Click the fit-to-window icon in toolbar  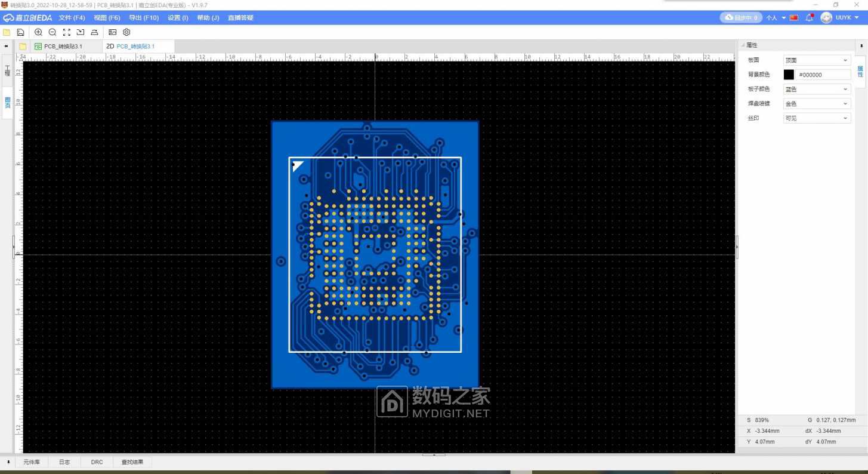(x=67, y=32)
